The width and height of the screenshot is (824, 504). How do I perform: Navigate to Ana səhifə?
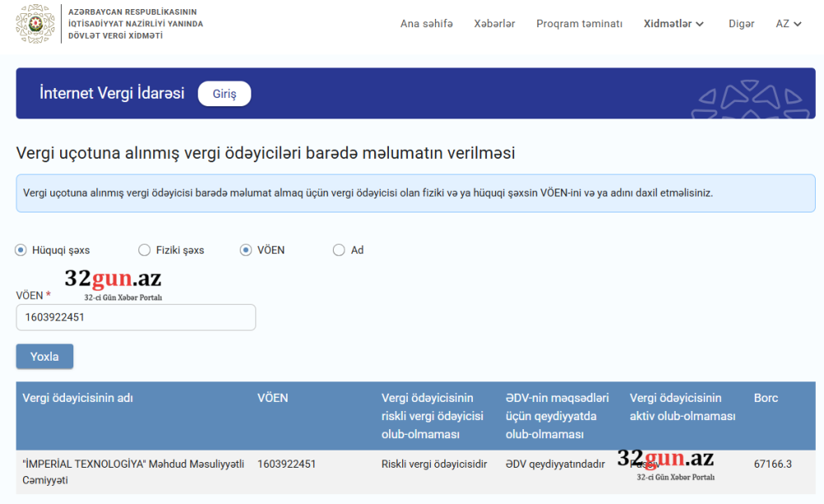(426, 24)
